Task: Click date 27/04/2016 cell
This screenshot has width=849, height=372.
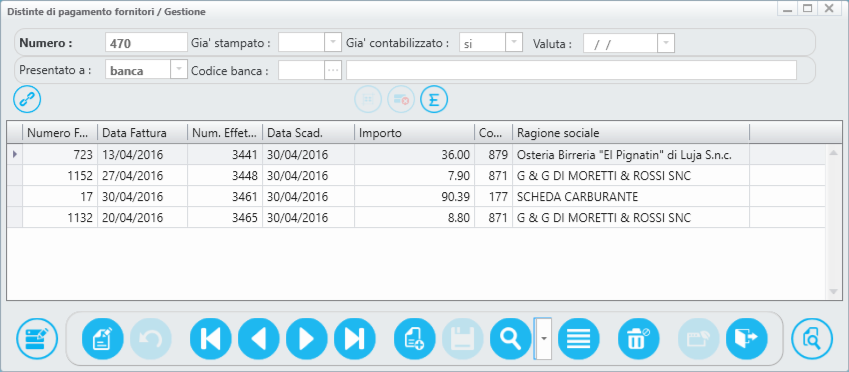Action: (142, 175)
